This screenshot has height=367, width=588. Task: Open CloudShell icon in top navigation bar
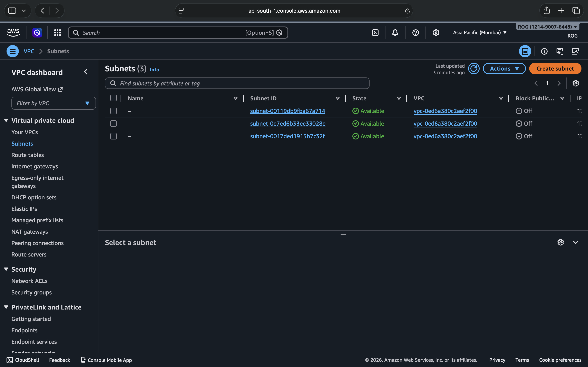pos(375,33)
